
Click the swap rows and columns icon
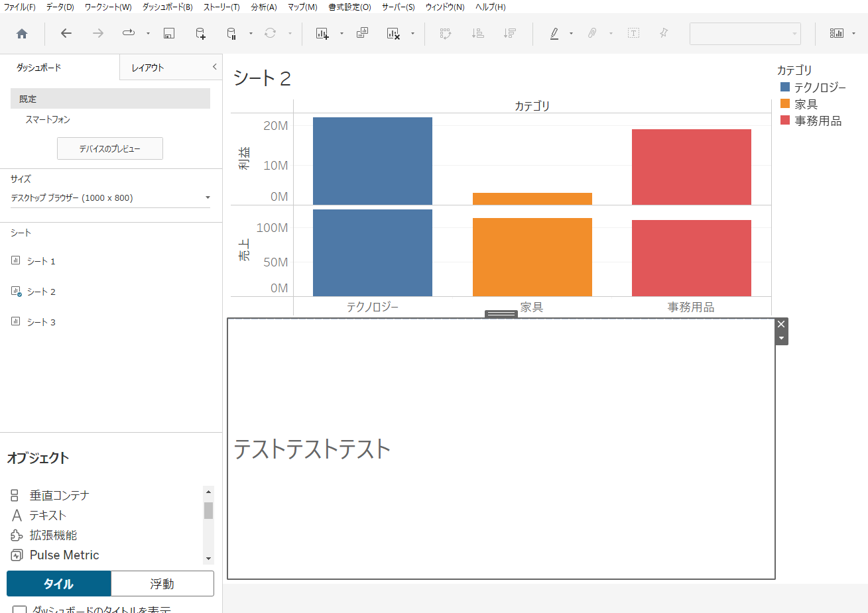(446, 33)
